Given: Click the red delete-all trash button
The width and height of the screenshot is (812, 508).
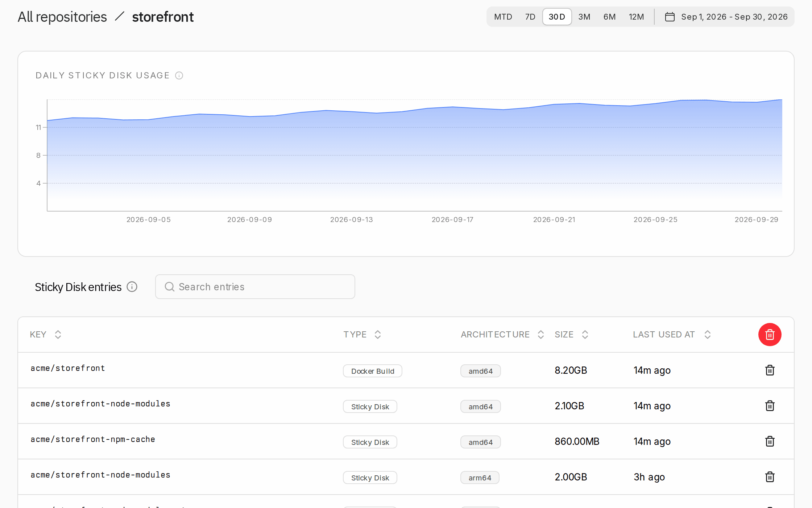Looking at the screenshot, I should point(770,335).
